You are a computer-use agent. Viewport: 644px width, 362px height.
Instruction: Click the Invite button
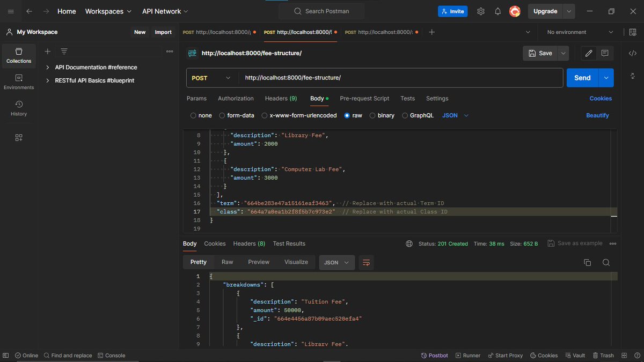[x=452, y=11]
